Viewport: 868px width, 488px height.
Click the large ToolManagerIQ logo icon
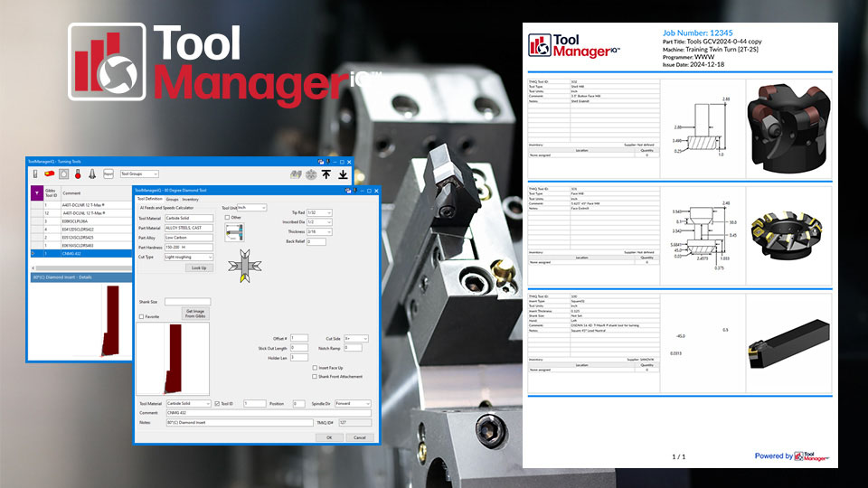(107, 61)
